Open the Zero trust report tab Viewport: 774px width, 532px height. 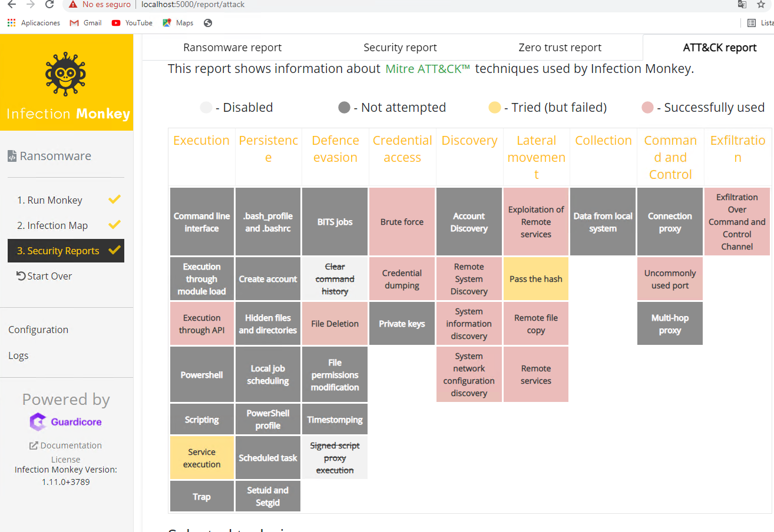tap(560, 48)
